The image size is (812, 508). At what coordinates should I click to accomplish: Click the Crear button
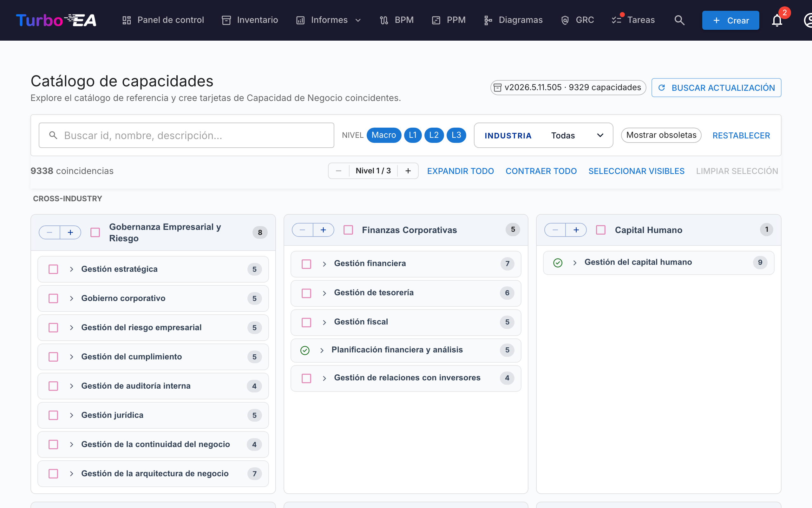(730, 20)
